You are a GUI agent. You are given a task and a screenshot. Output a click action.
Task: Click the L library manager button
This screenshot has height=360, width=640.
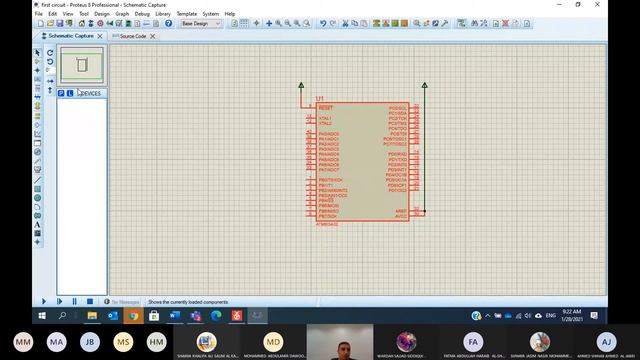70,93
